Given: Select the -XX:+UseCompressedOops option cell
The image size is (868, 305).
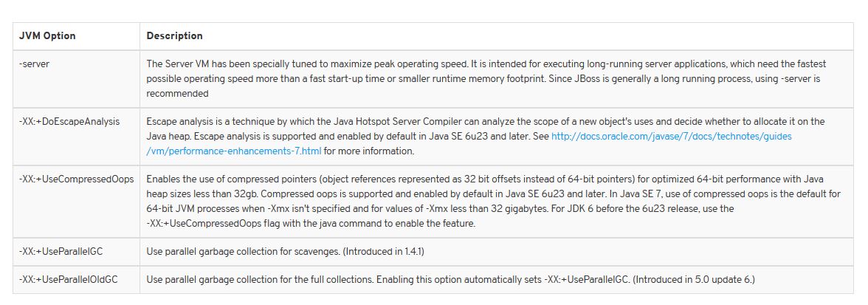Looking at the screenshot, I should click(77, 202).
